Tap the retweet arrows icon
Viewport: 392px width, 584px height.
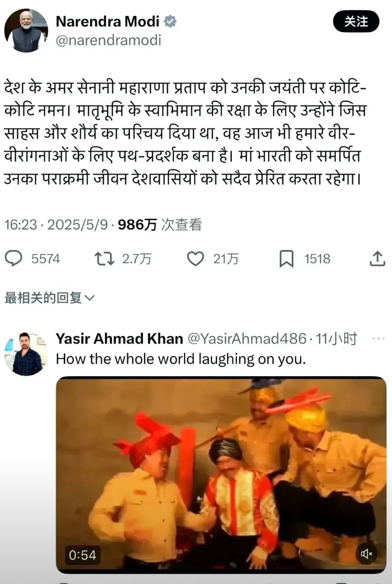point(104,259)
